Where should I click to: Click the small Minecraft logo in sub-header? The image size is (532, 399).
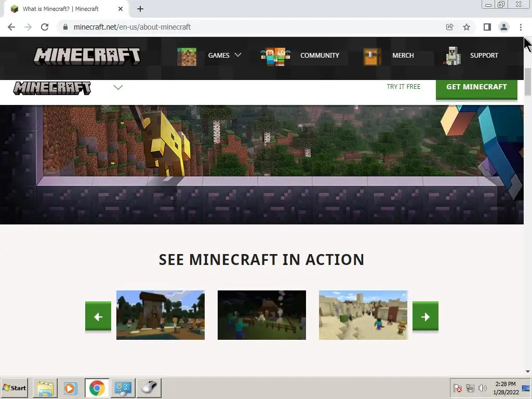[52, 88]
